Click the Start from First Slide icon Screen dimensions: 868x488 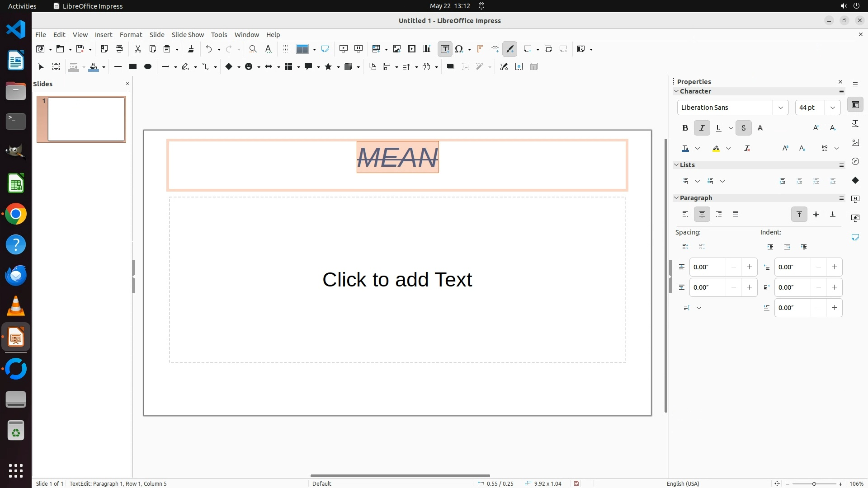(x=343, y=49)
